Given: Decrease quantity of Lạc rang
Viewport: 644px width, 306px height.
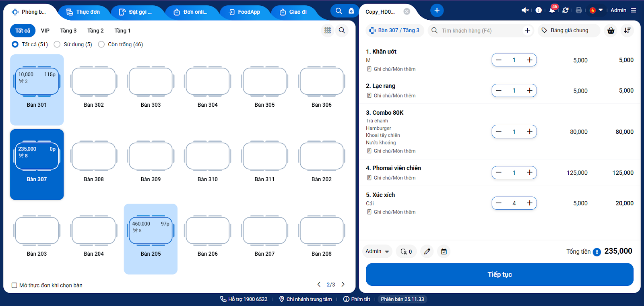Looking at the screenshot, I should click(499, 91).
